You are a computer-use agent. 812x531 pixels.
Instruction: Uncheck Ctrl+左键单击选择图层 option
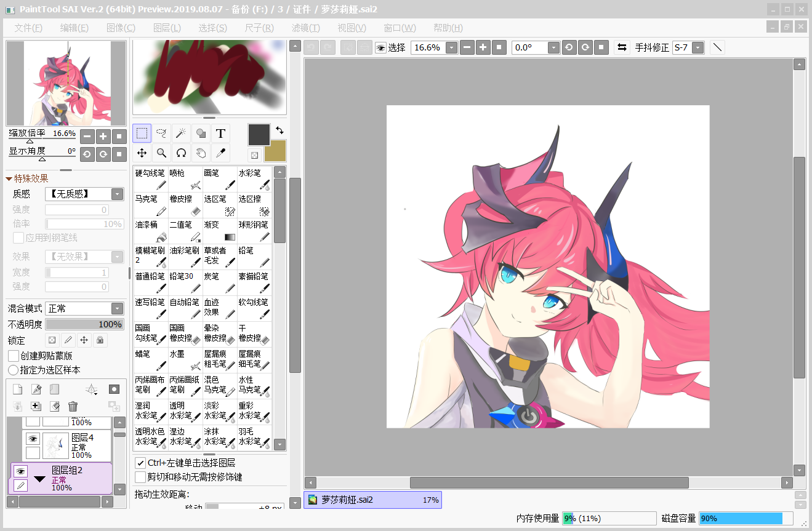point(140,463)
